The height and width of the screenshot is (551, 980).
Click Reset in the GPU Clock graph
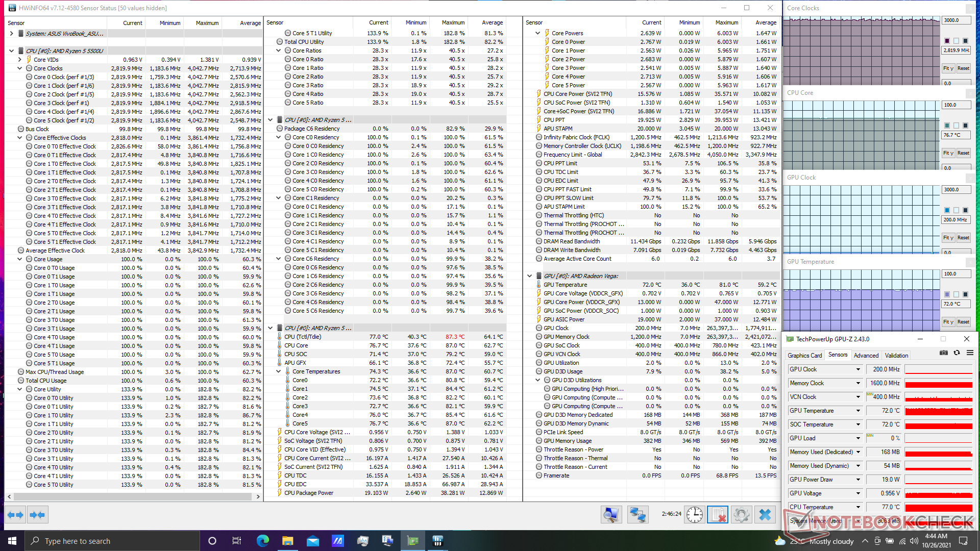point(963,238)
